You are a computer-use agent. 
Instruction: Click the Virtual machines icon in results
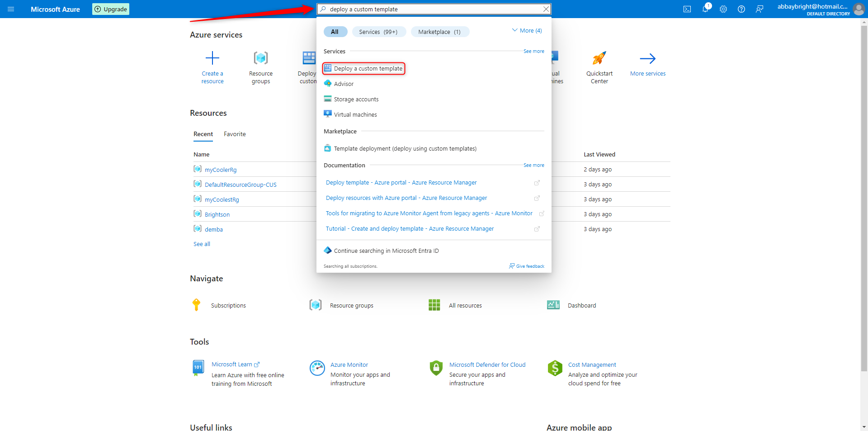pyautogui.click(x=328, y=114)
